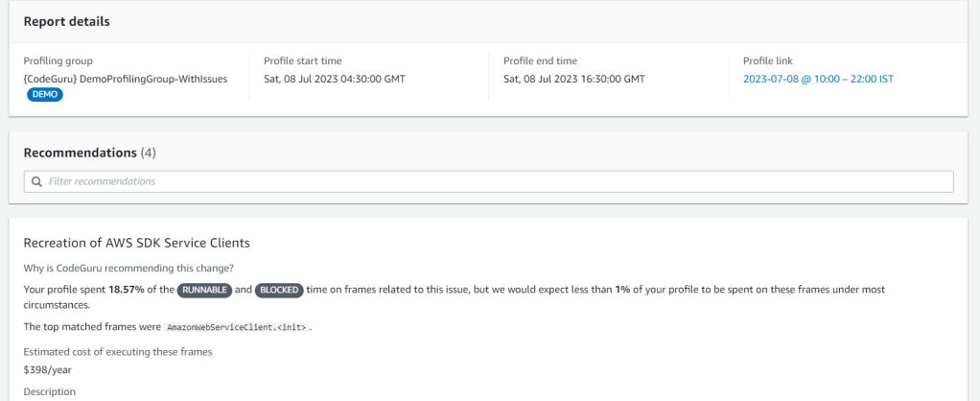The width and height of the screenshot is (980, 401).
Task: Click the Profile link field label
Action: coord(767,61)
